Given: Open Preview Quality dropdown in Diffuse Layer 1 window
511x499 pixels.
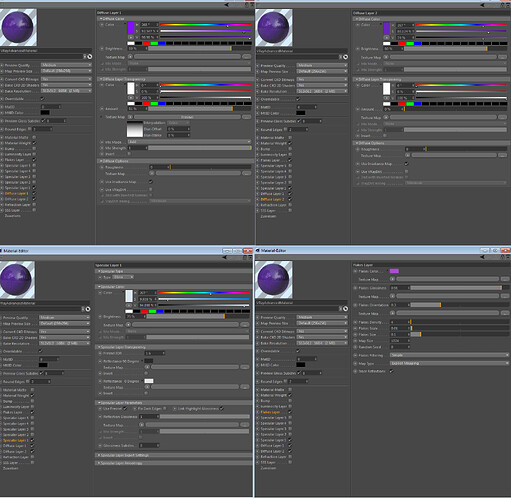Looking at the screenshot, I should pos(66,65).
